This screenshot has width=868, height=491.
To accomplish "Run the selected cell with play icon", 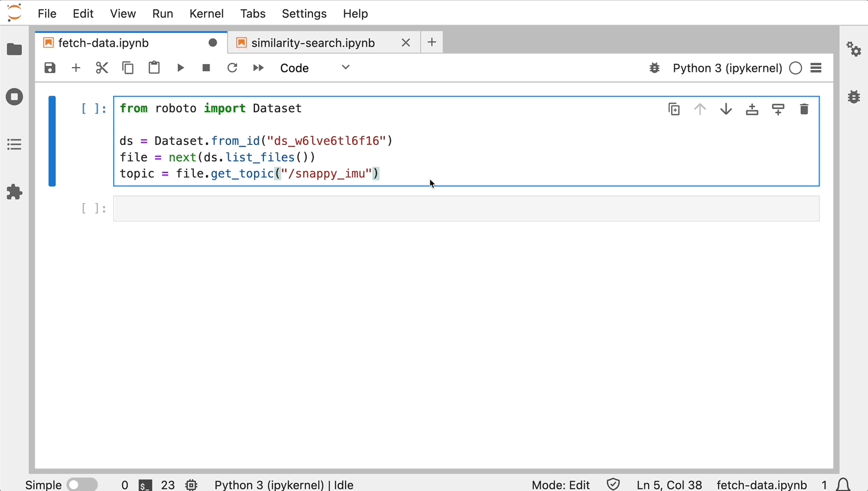I will [x=180, y=68].
